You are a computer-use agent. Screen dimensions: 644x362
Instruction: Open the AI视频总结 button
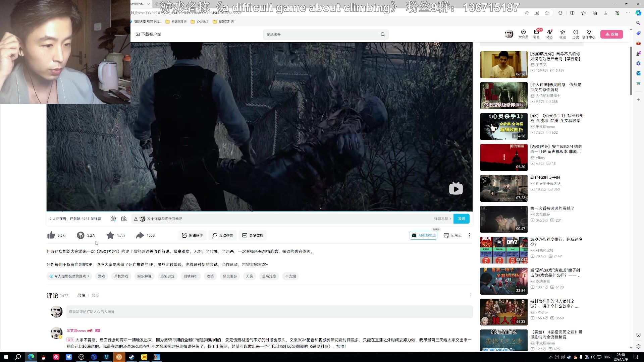424,235
